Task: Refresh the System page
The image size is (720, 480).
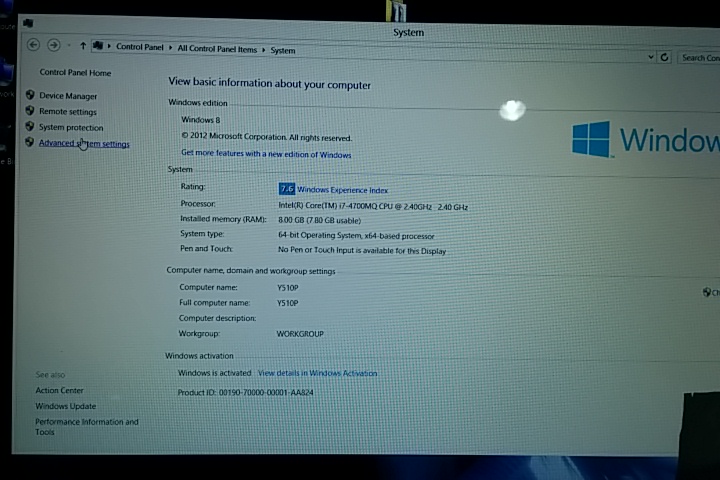Action: [x=664, y=57]
